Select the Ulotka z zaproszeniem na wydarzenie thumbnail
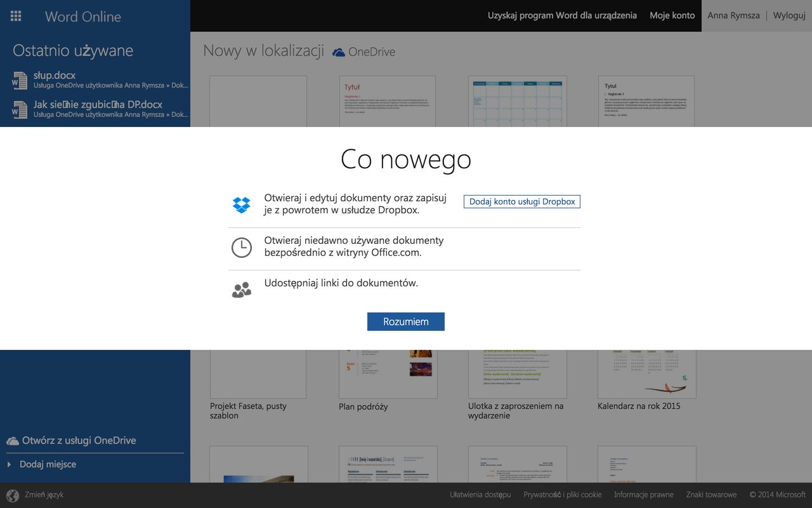 pos(517,374)
